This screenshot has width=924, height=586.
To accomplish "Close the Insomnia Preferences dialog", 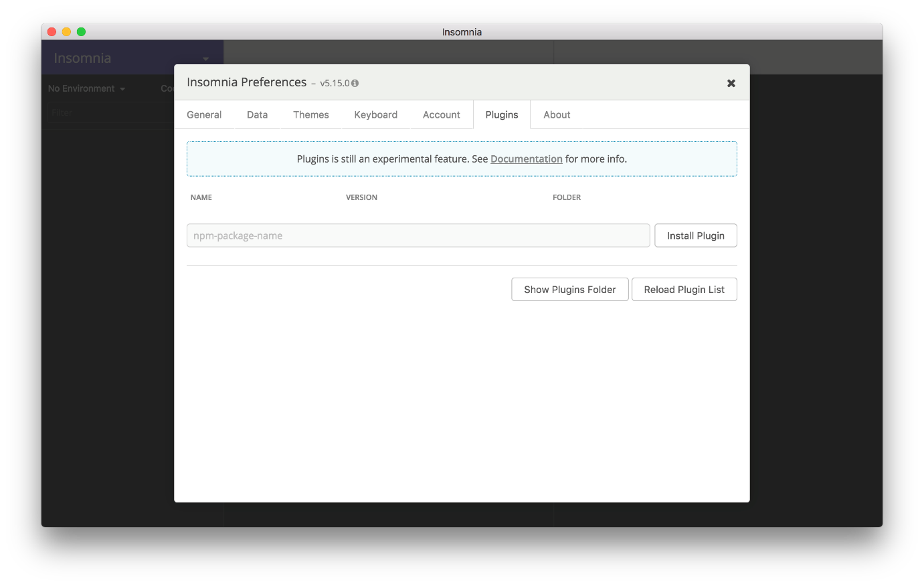I will coord(731,83).
